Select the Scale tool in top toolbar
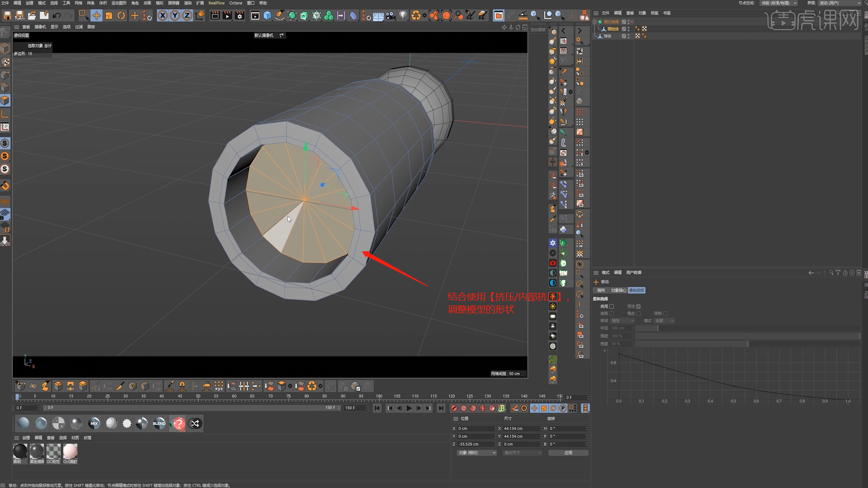 [109, 16]
